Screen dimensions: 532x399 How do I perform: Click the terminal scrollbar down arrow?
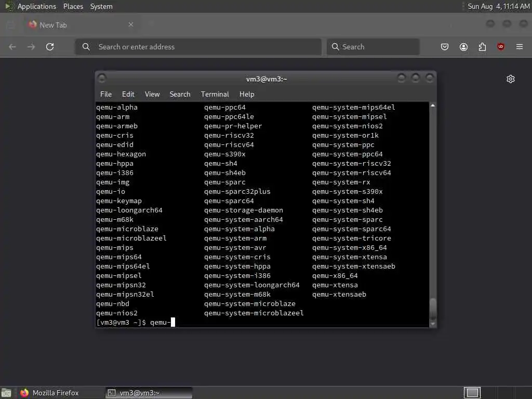(433, 324)
